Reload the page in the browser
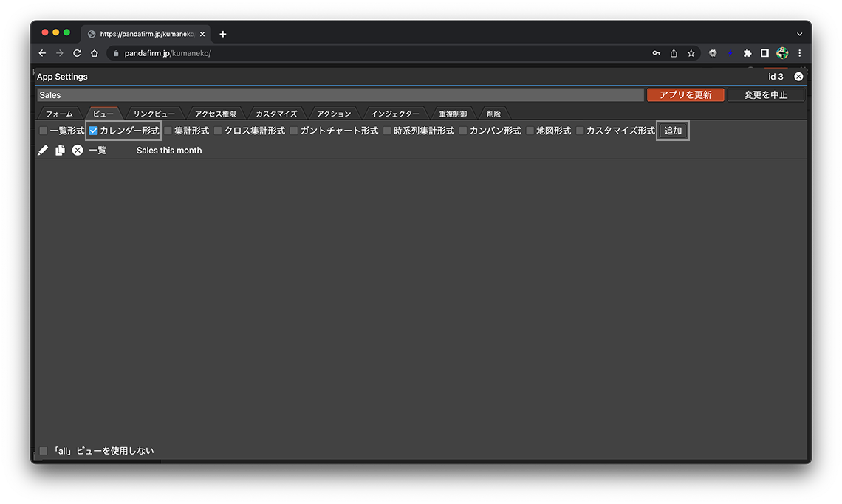The image size is (842, 504). (x=77, y=53)
